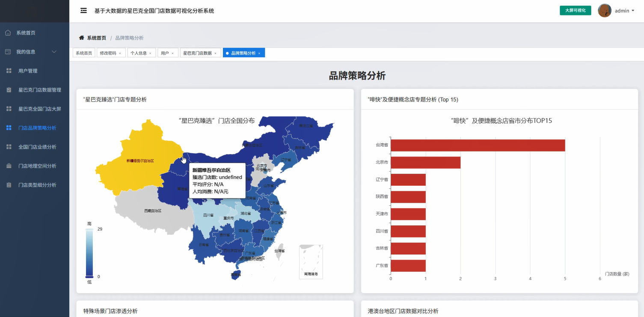Click the 全国门店业绩分析 icon
Screen dimensions: 644x317
[x=9, y=146]
